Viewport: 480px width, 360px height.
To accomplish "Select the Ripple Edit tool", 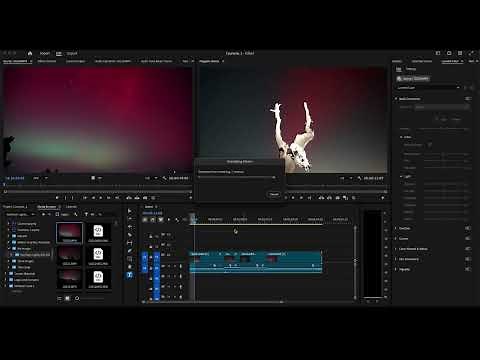I will click(130, 227).
